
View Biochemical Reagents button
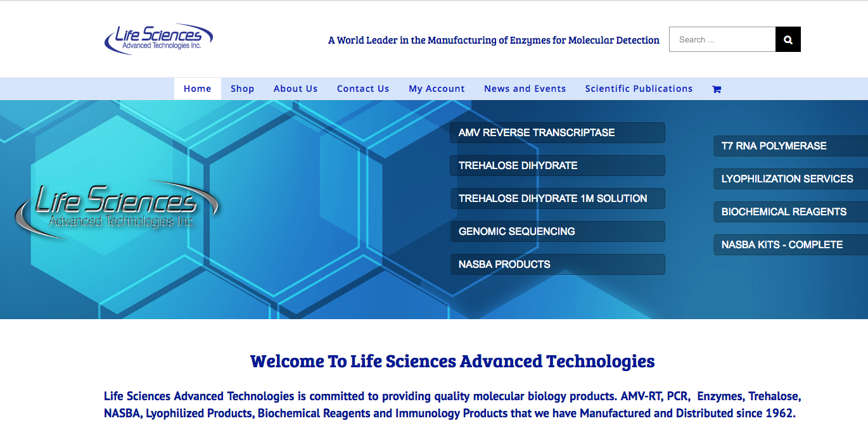coord(791,212)
